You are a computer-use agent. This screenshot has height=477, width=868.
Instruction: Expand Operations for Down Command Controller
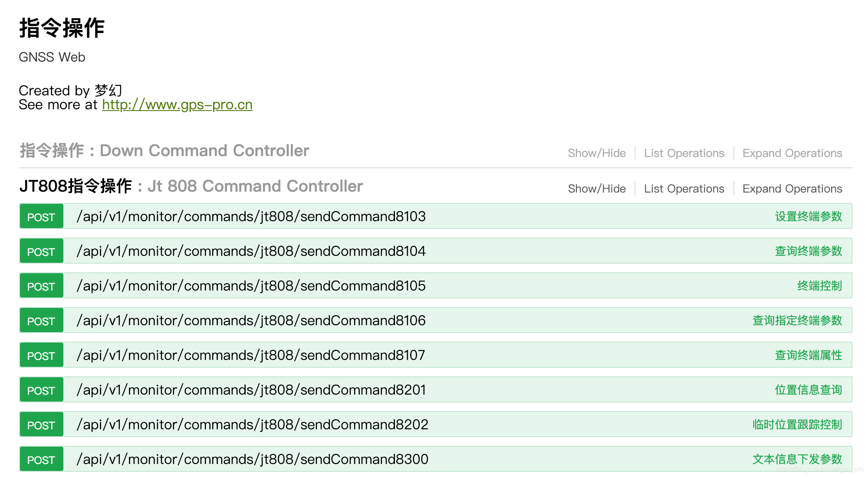pos(792,153)
